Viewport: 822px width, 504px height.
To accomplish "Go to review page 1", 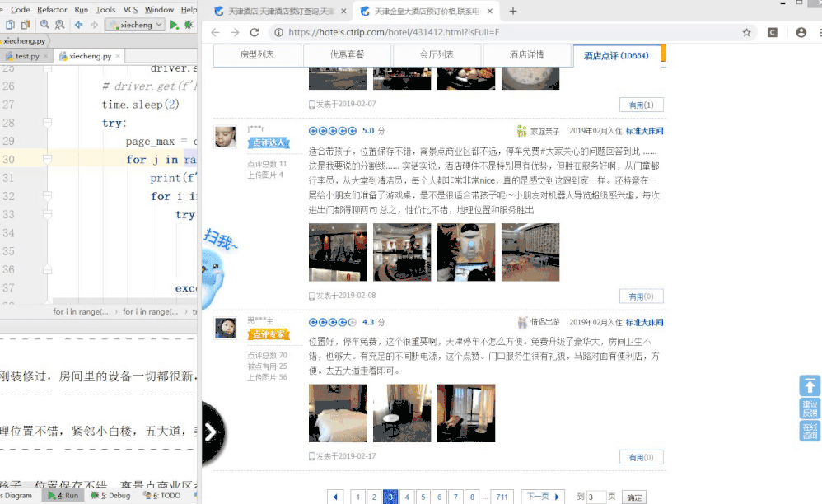I will tap(358, 497).
